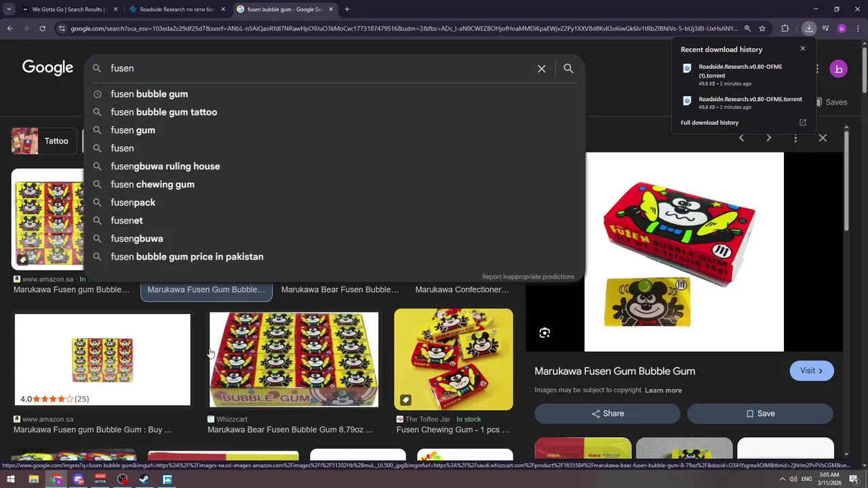868x488 pixels.
Task: Choose suggestion 'fusen bubble gum tattoo'
Action: click(334, 112)
